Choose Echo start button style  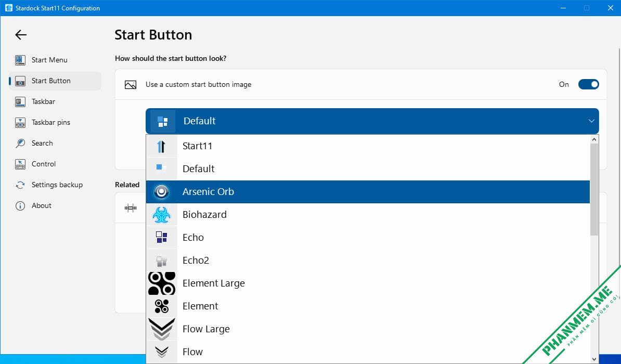tap(368, 238)
